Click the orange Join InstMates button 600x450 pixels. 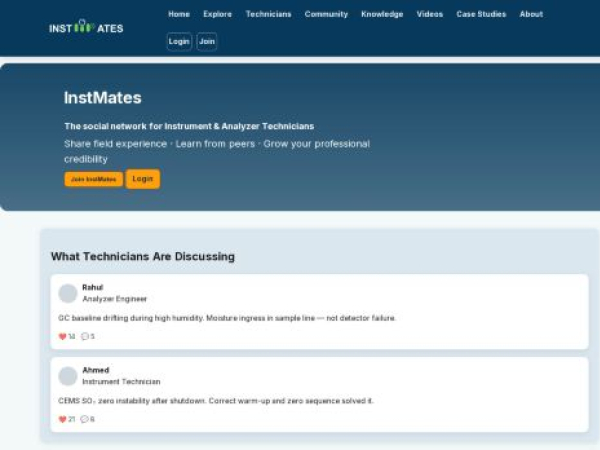(x=94, y=179)
